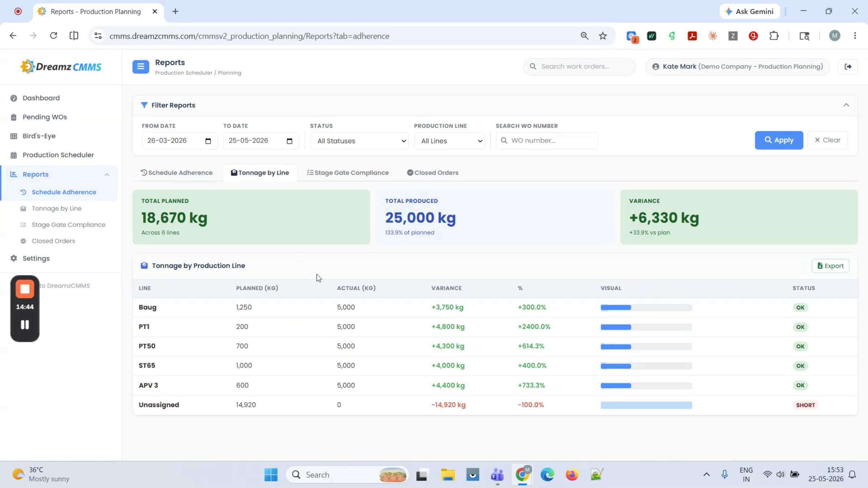The width and height of the screenshot is (868, 488).
Task: Open Settings gear in sidebar
Action: click(x=36, y=258)
